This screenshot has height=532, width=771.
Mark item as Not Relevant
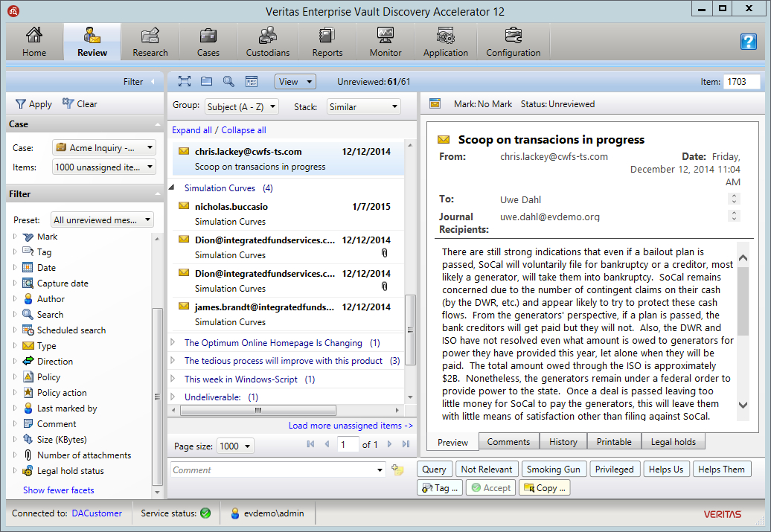click(486, 469)
